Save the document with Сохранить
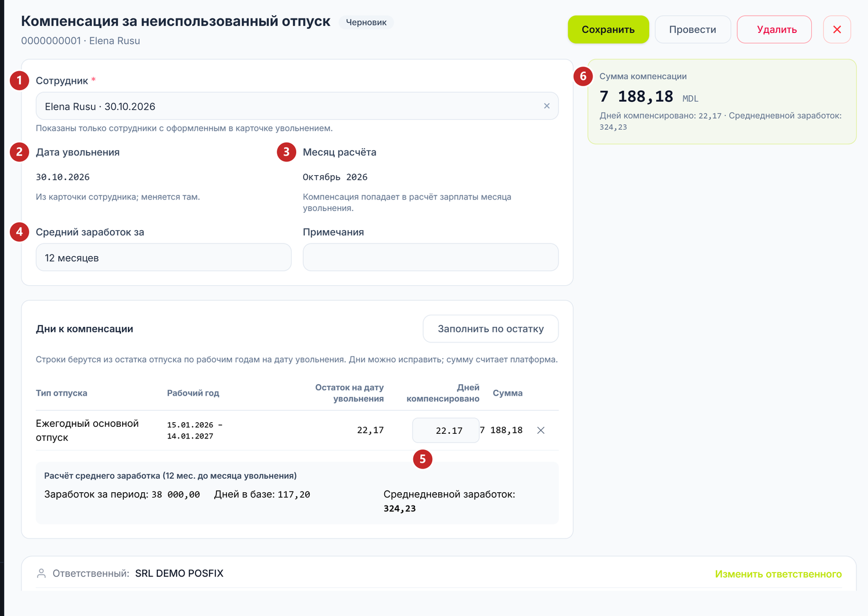This screenshot has width=868, height=616. 608,29
